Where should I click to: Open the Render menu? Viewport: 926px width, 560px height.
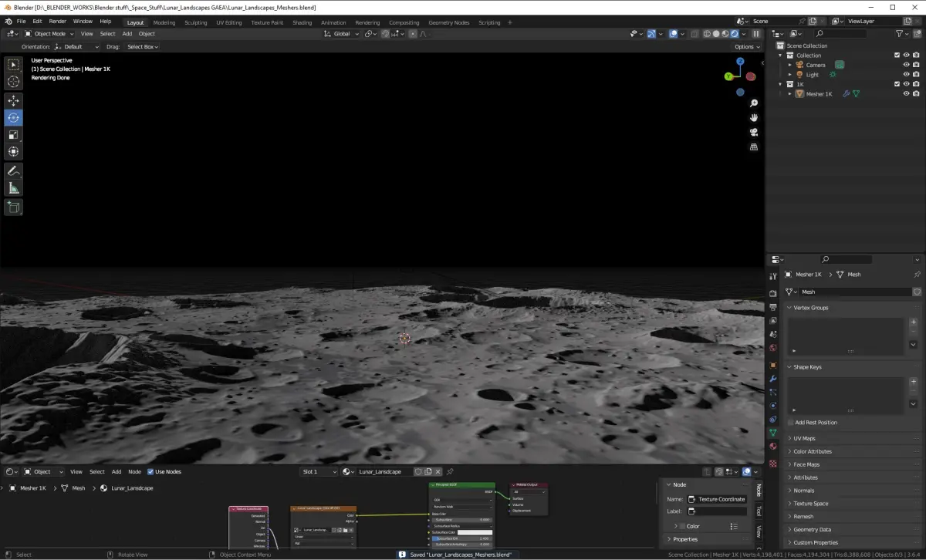pyautogui.click(x=58, y=22)
